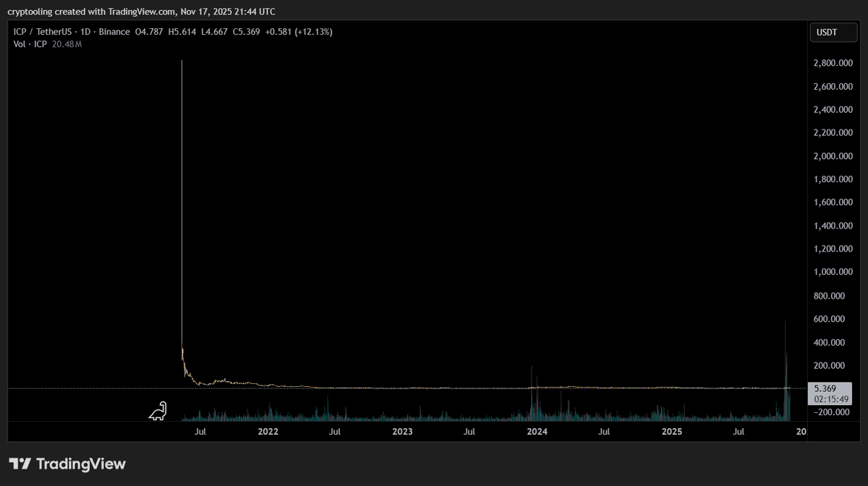Click the L4.667 low value
The image size is (868, 486).
click(215, 31)
